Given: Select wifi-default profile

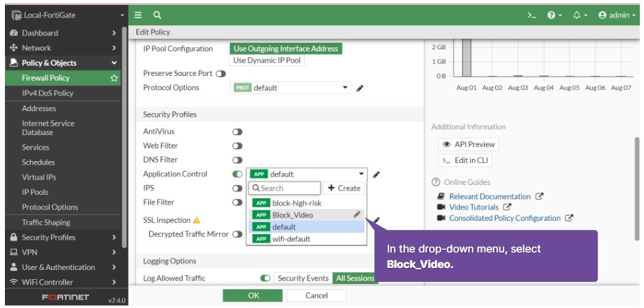Looking at the screenshot, I should [306, 239].
